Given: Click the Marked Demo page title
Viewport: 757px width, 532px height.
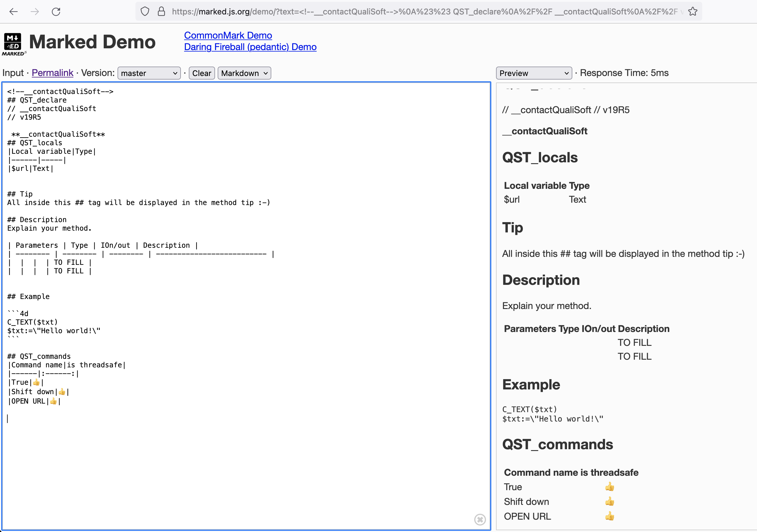Looking at the screenshot, I should coord(92,42).
